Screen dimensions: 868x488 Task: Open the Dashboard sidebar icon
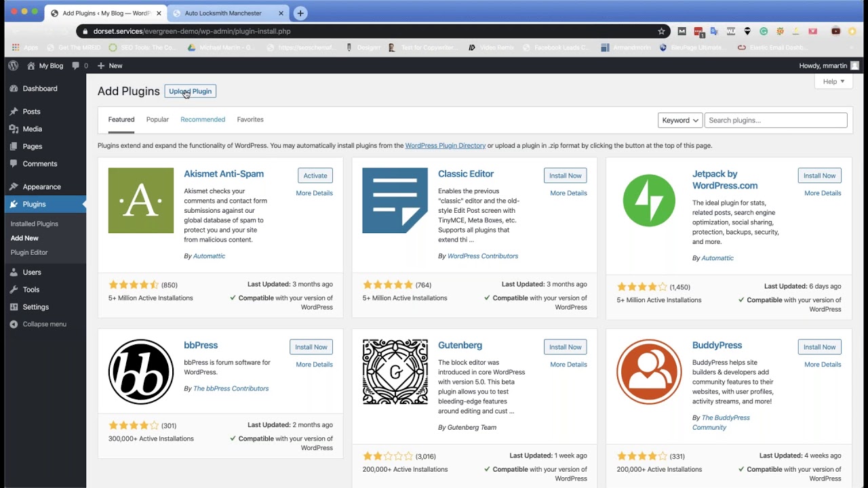14,89
